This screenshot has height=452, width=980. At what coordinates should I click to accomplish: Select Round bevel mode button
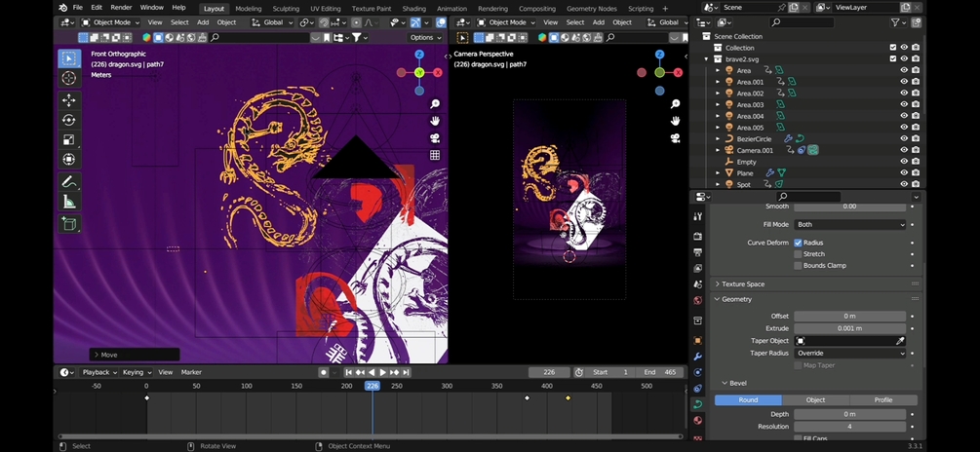(x=748, y=399)
